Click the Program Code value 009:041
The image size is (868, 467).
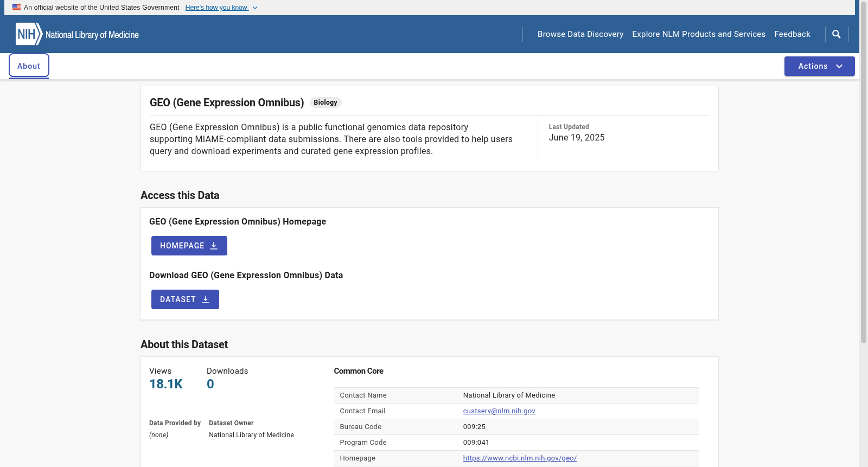(476, 443)
